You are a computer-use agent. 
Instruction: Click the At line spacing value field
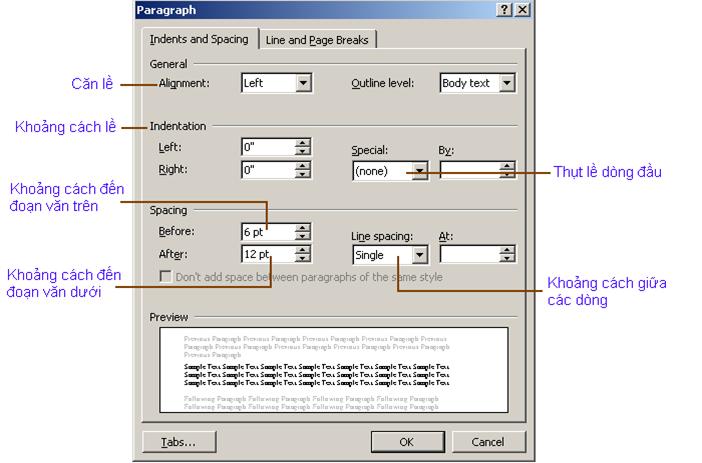[x=470, y=255]
